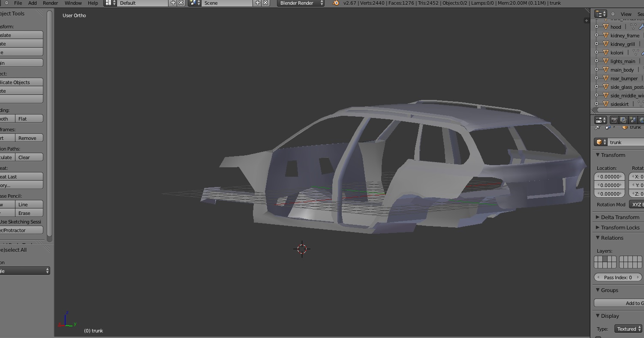
Task: Click the kidney_frame object icon
Action: pos(606,35)
